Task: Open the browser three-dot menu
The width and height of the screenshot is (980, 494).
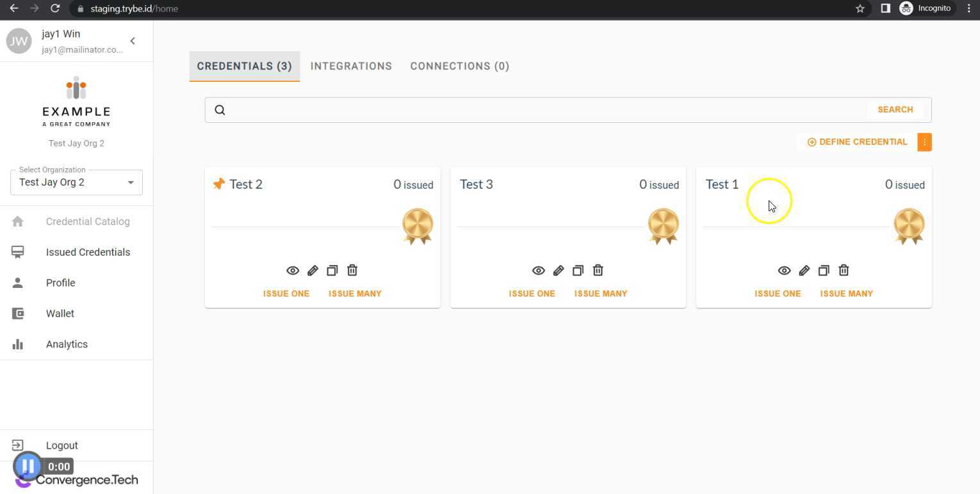Action: (x=968, y=8)
